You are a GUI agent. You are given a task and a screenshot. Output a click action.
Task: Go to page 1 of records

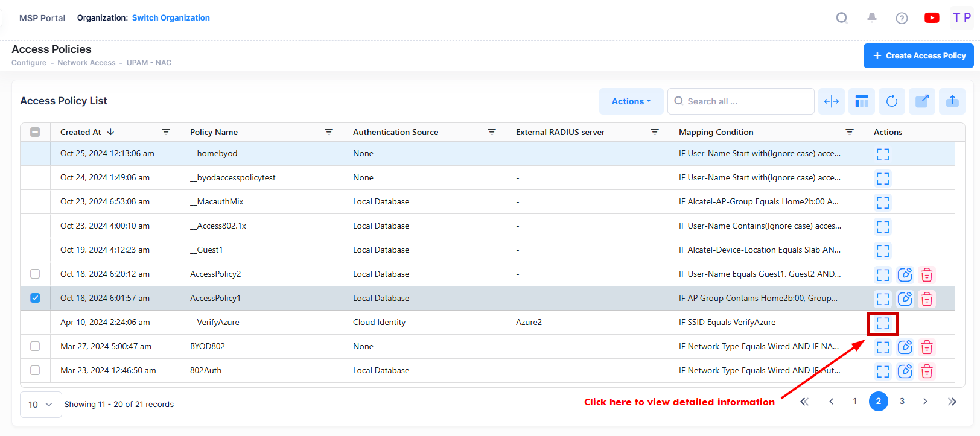[x=854, y=402]
